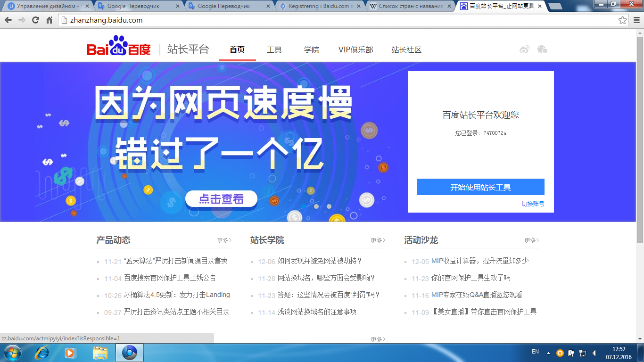Select the 工具 navigation item

pos(274,49)
